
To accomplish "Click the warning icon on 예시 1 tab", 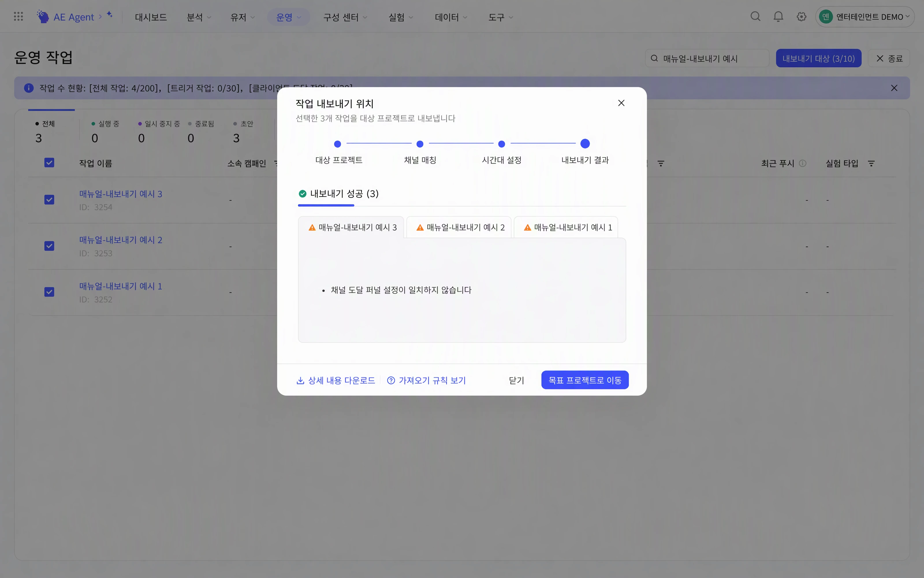I will pos(527,227).
